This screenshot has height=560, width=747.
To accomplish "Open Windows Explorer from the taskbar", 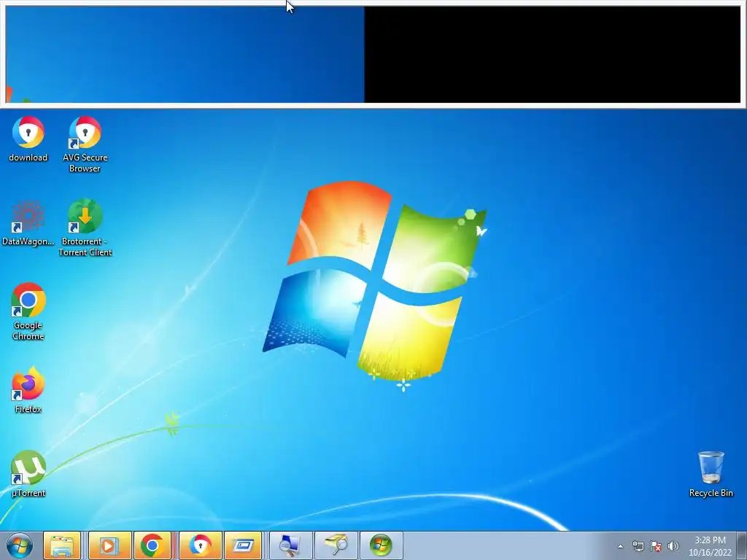I will pyautogui.click(x=62, y=545).
